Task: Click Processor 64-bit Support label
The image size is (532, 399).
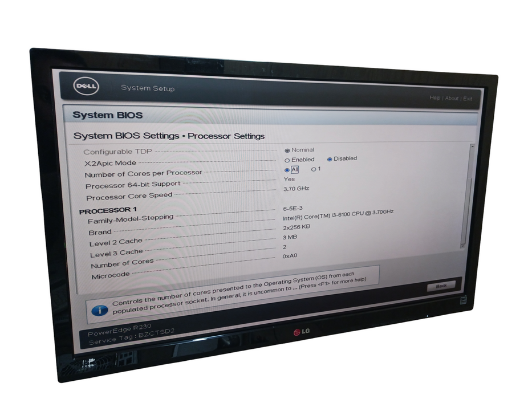Action: [133, 185]
